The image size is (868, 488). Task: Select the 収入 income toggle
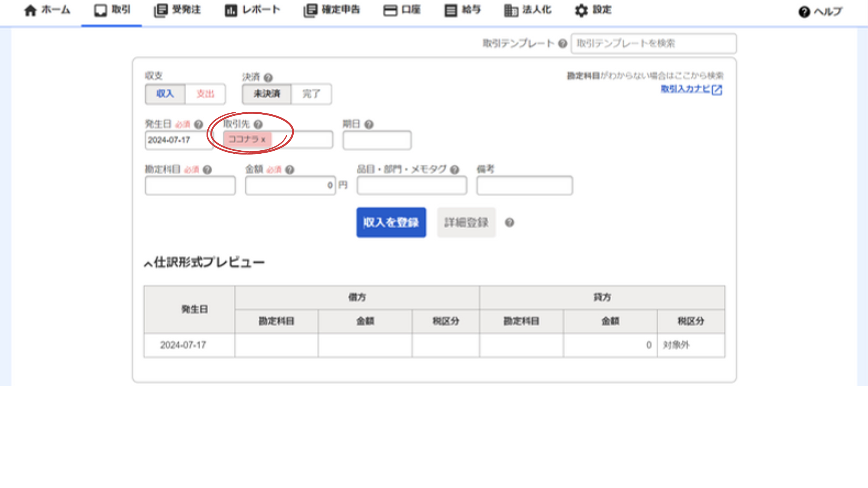[165, 94]
